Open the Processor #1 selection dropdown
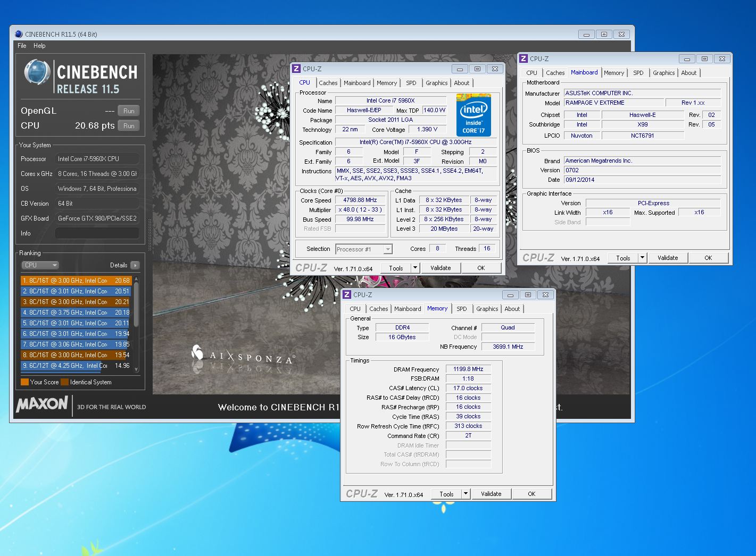 coord(364,249)
